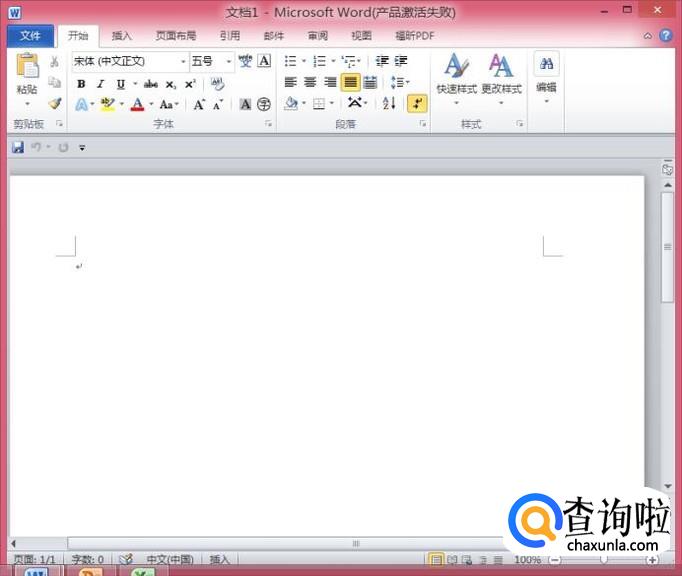The height and width of the screenshot is (576, 682).
Task: Switch to the 引用 tab
Action: pyautogui.click(x=230, y=36)
